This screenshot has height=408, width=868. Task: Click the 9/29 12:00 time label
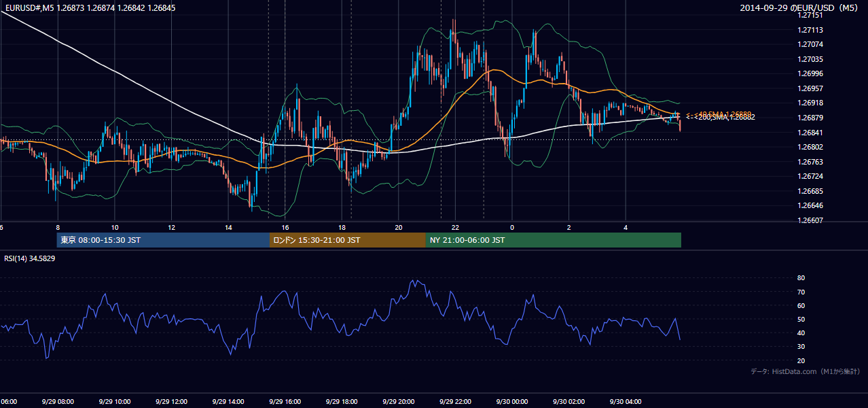point(171,402)
